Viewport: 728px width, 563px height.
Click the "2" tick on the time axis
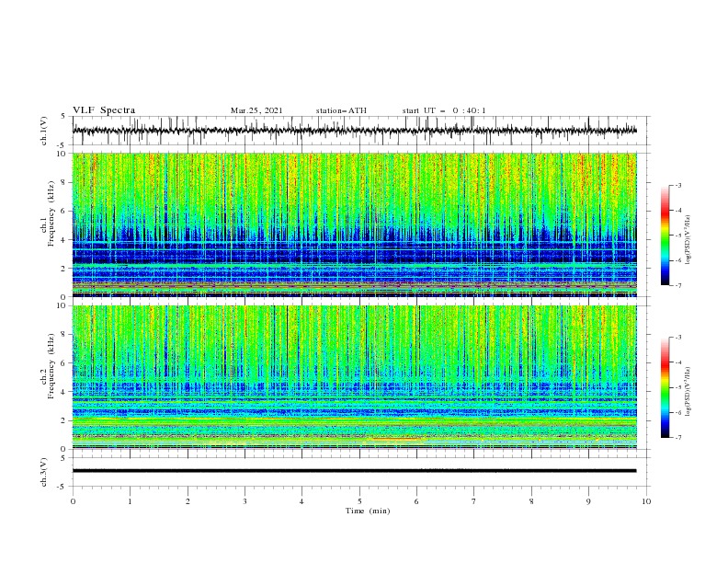tap(188, 501)
